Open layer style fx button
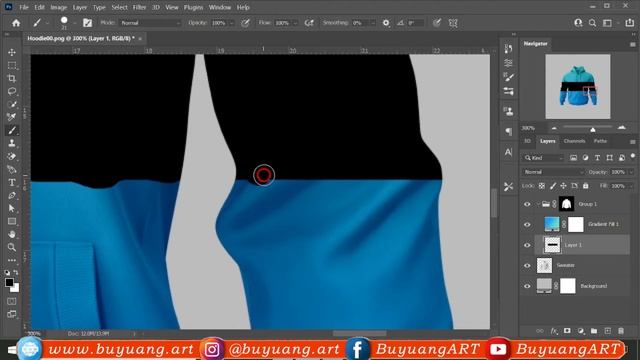The height and width of the screenshot is (360, 640). click(x=554, y=331)
